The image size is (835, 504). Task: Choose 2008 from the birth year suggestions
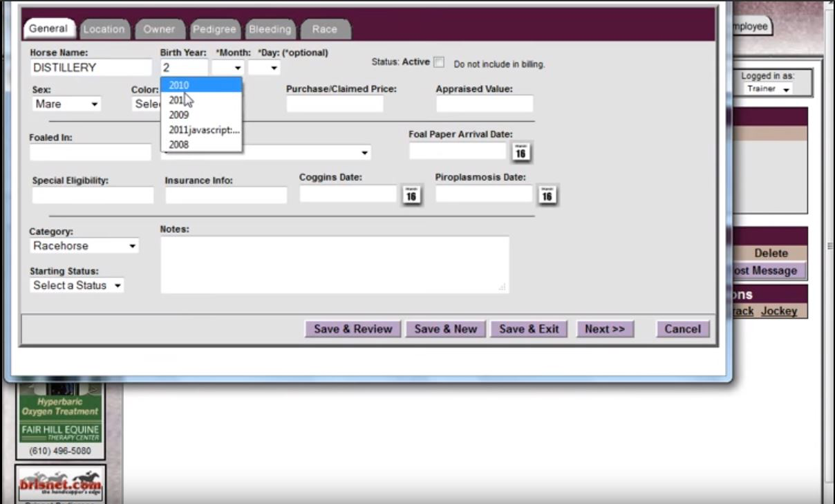pyautogui.click(x=201, y=144)
